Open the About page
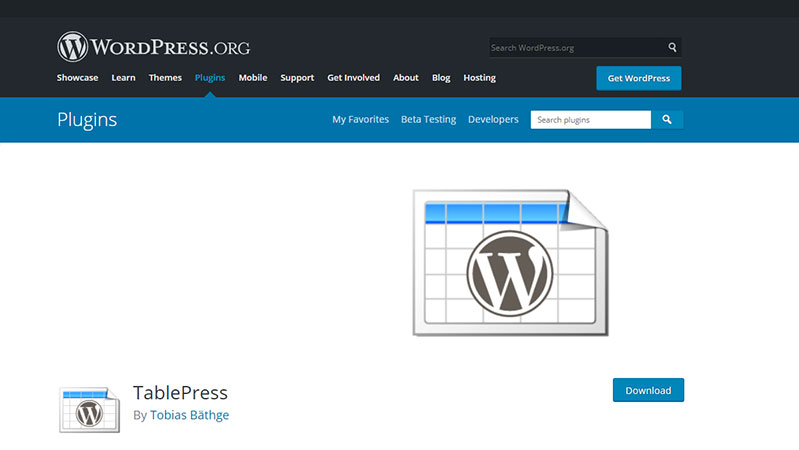The width and height of the screenshot is (799, 450). 406,77
